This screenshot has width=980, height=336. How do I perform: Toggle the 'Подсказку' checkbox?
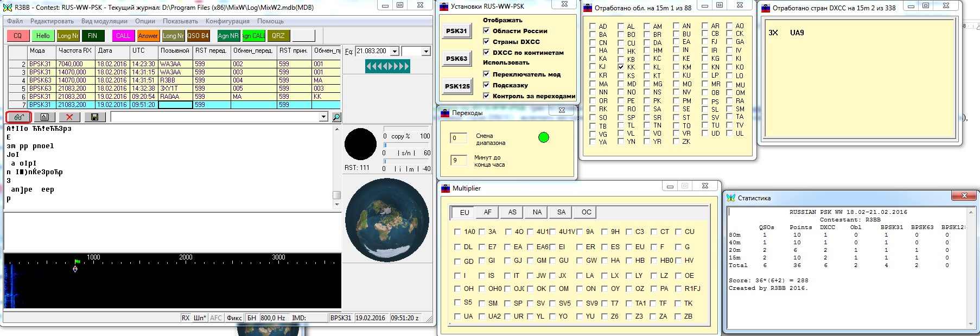[x=486, y=85]
